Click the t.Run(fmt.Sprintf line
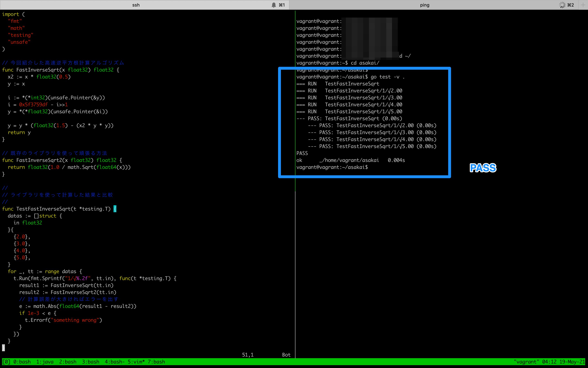The width and height of the screenshot is (588, 368). tap(95, 278)
